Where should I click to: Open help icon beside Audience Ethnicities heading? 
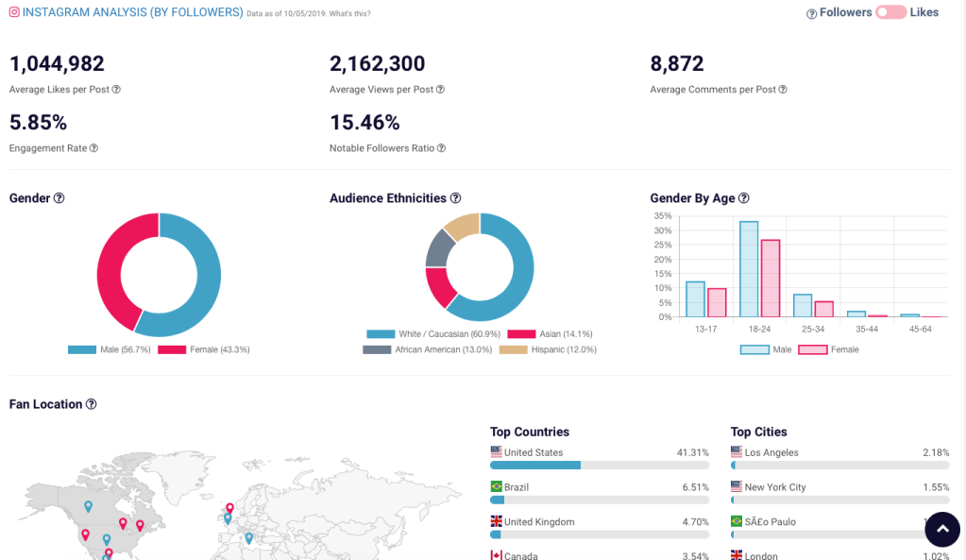click(x=455, y=198)
